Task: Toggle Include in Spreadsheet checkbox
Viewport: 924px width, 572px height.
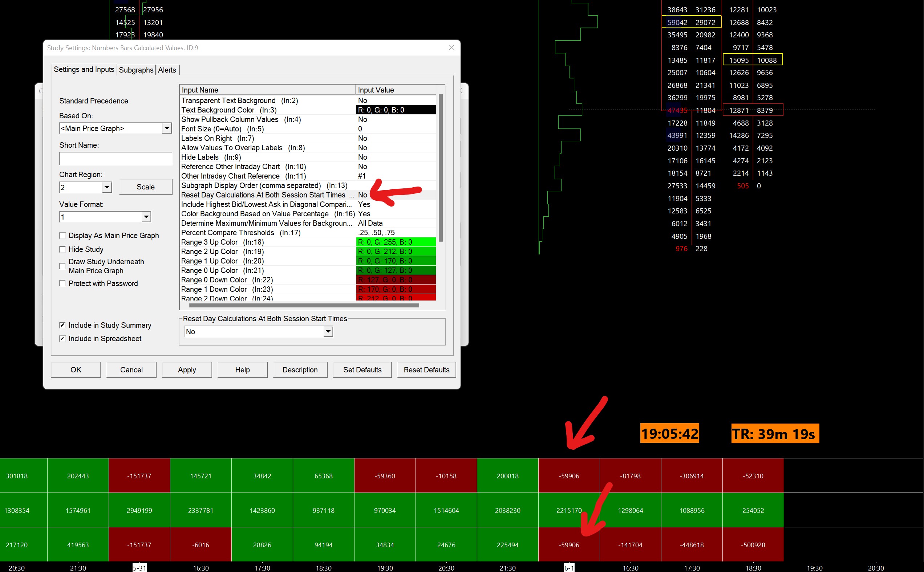Action: tap(62, 339)
